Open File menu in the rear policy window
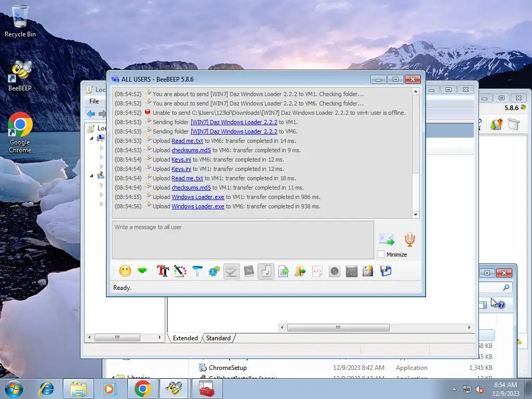Screen dimensions: 532x399 [x=94, y=101]
